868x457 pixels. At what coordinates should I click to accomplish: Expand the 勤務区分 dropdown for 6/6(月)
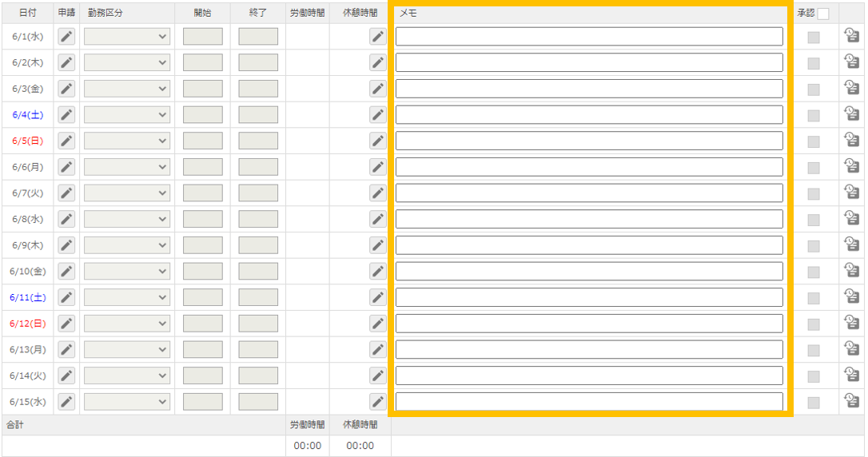point(127,167)
